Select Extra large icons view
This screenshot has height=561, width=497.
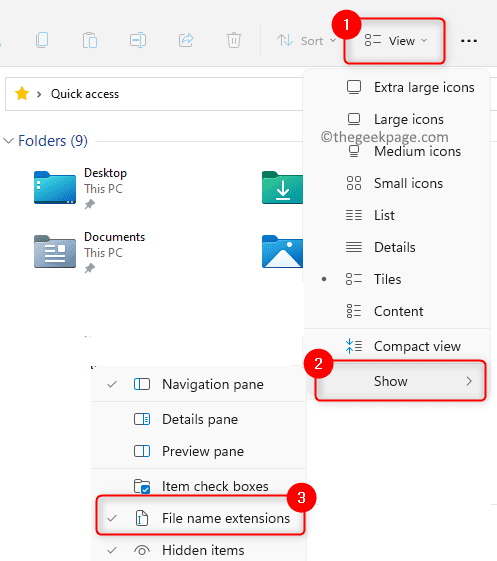point(397,87)
